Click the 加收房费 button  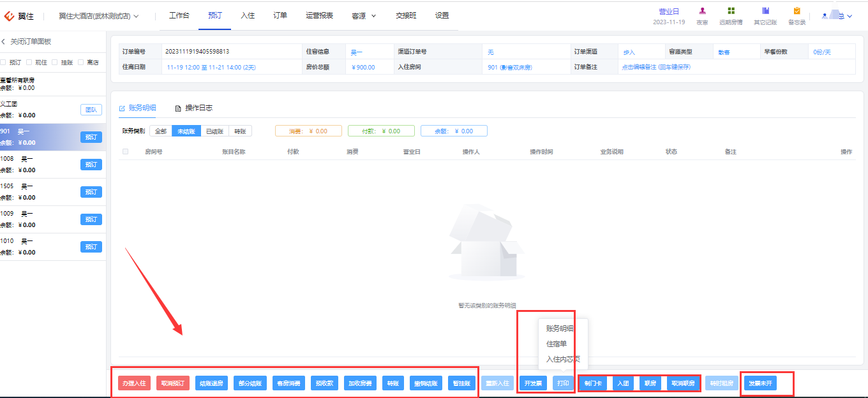[361, 383]
